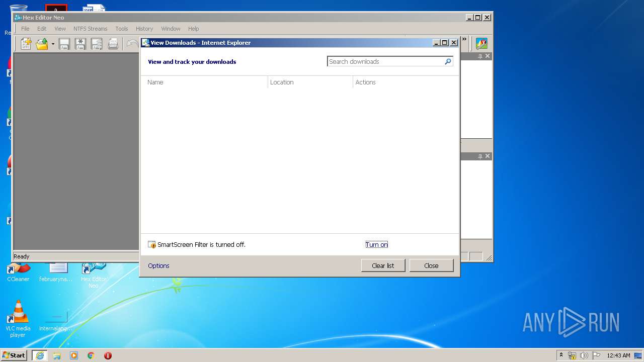Open the File menu in Hex Editor Neo
Image resolution: width=644 pixels, height=362 pixels.
tap(25, 29)
